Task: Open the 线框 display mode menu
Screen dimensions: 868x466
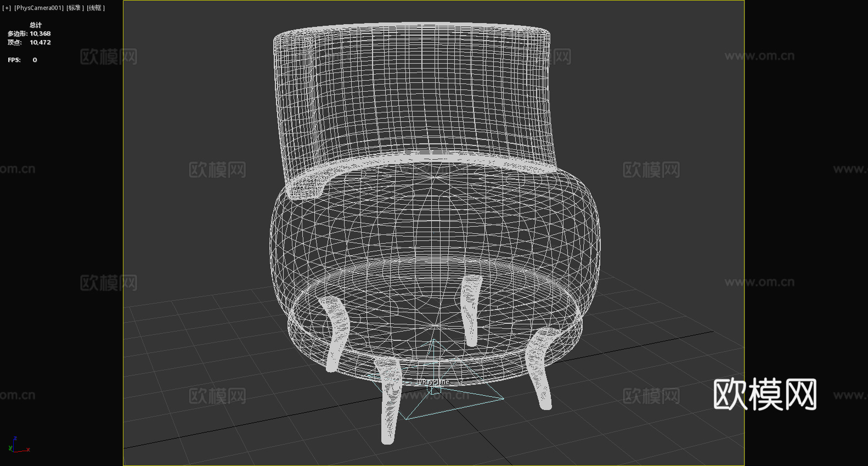Action: tap(95, 8)
